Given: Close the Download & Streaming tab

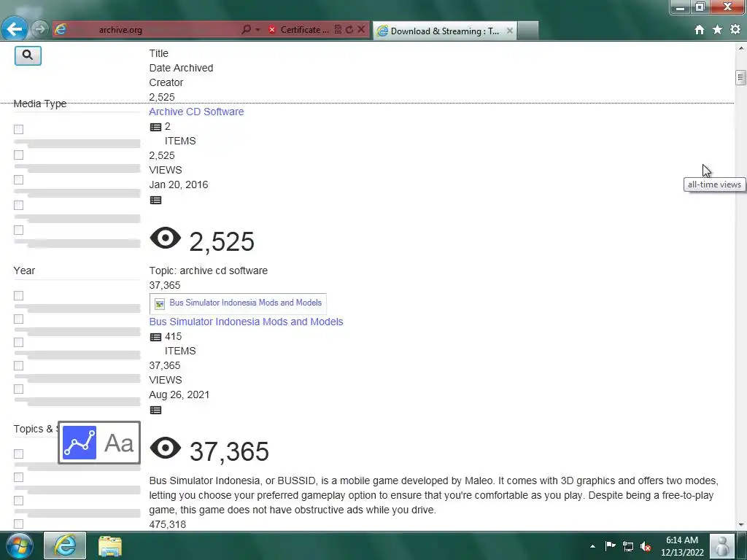Looking at the screenshot, I should tap(510, 31).
